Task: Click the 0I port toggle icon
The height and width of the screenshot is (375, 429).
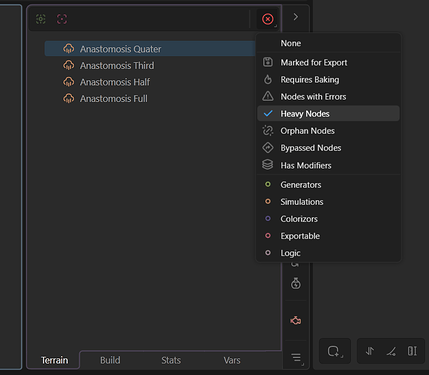Action: tap(412, 351)
